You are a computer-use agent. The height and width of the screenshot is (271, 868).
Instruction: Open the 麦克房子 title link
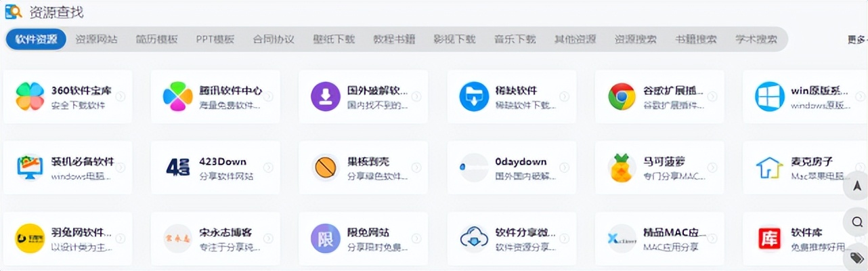(x=812, y=162)
